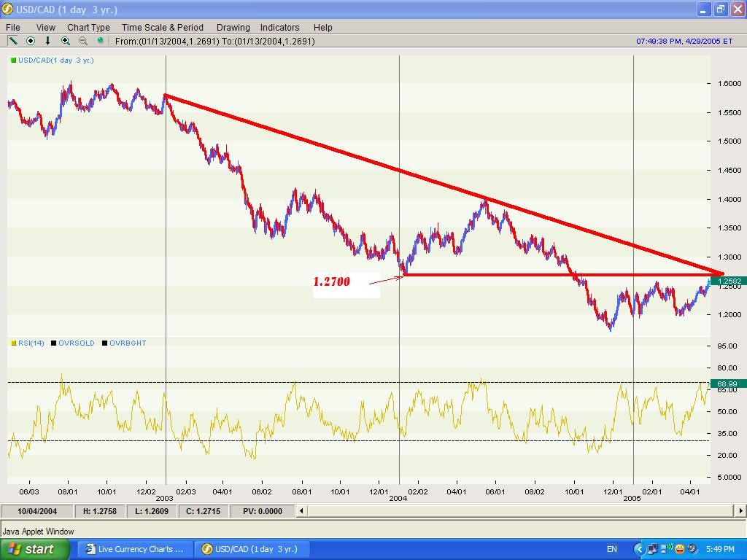The width and height of the screenshot is (747, 560).
Task: Click the webcam tray icon
Action: 692,550
